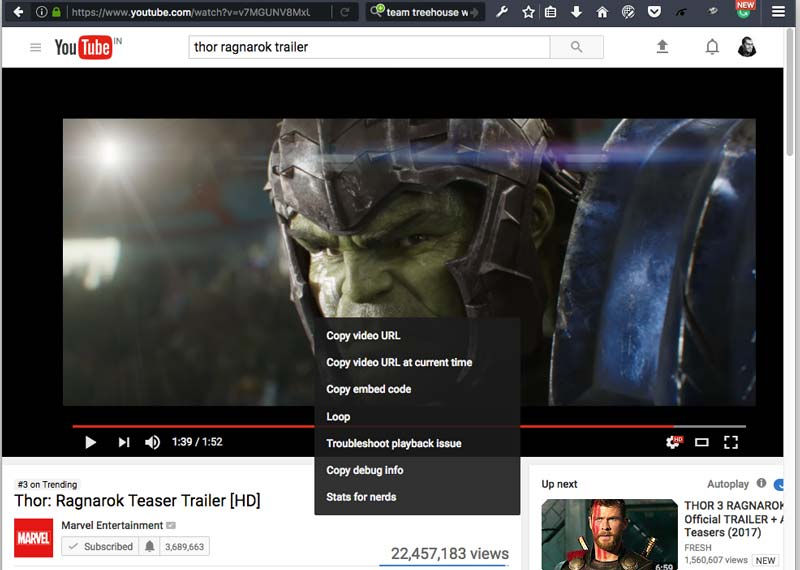Go to browser home page icon
This screenshot has width=800, height=570.
[x=602, y=12]
